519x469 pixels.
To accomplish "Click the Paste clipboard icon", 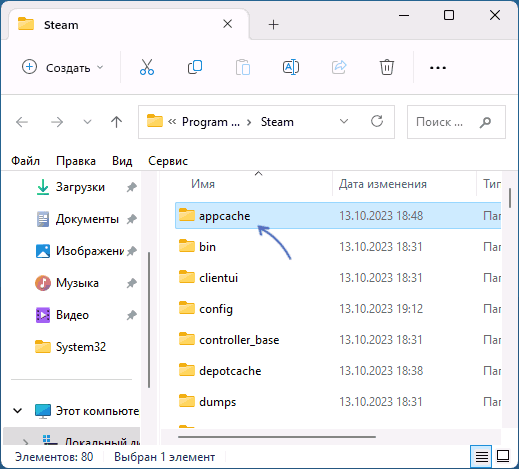I will pos(243,67).
